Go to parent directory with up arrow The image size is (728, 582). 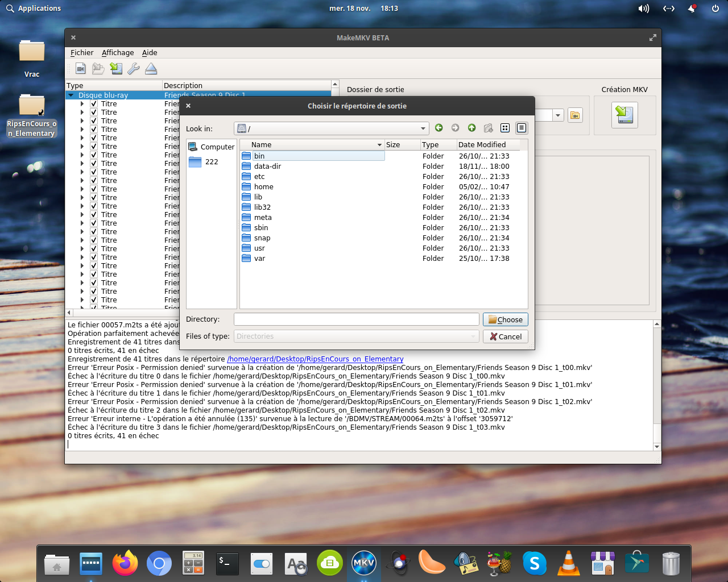click(471, 128)
